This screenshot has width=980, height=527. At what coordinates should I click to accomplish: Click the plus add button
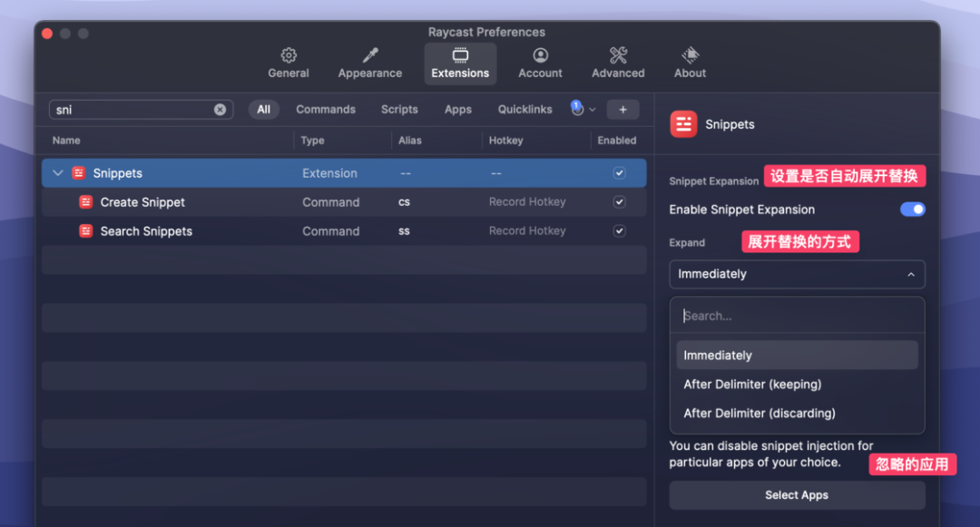coord(623,109)
